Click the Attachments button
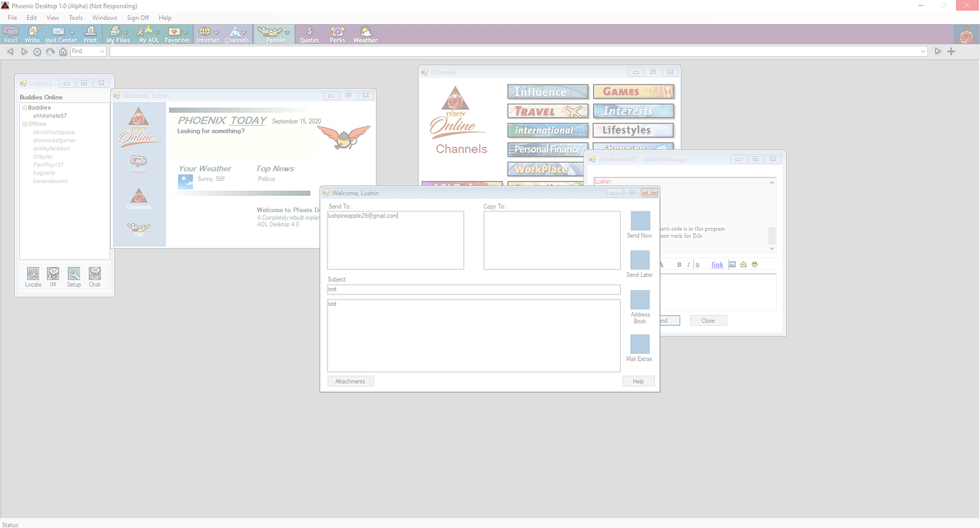The width and height of the screenshot is (980, 528). [350, 381]
